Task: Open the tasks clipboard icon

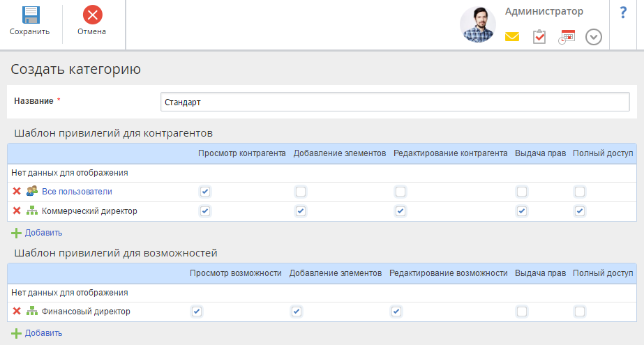Action: 539,37
